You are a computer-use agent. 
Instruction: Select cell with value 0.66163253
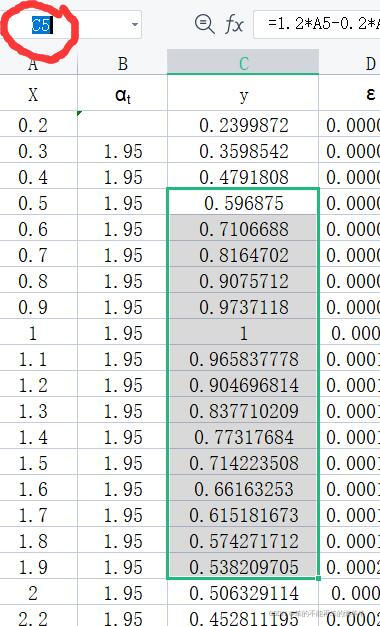point(243,489)
